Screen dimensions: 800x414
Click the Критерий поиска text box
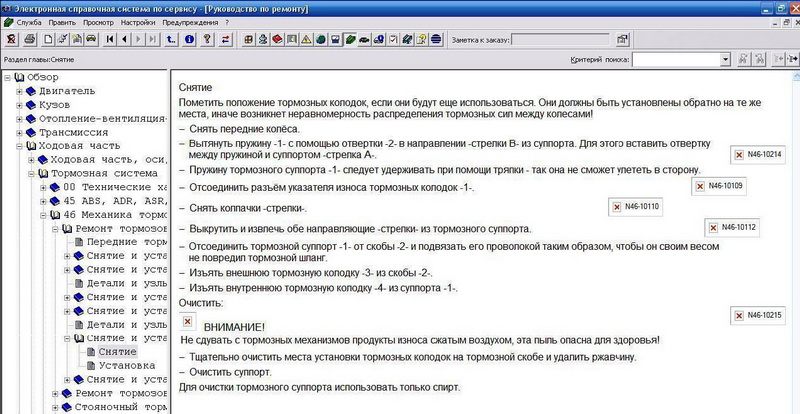coord(677,60)
